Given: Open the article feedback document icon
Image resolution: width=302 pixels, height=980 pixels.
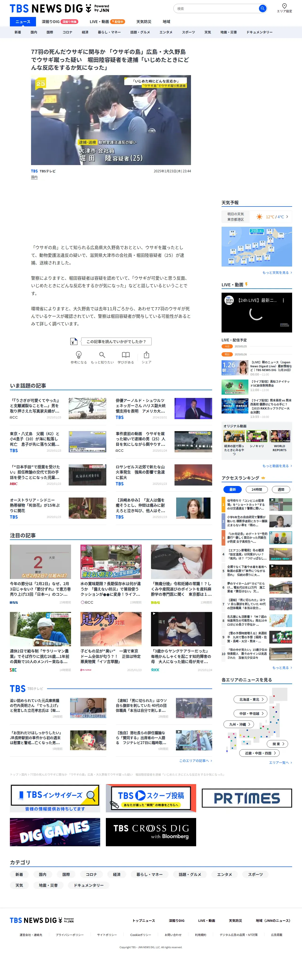Looking at the screenshot, I should coord(74,341).
